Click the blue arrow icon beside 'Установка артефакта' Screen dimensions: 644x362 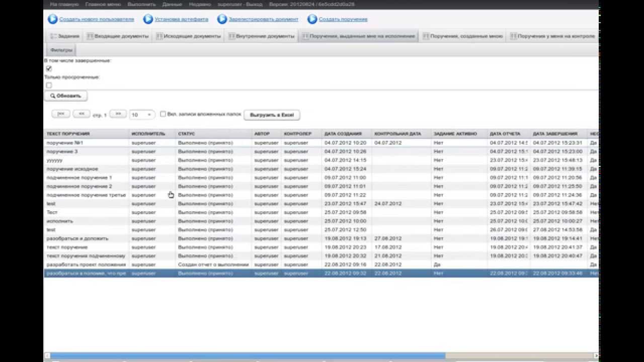(x=148, y=19)
